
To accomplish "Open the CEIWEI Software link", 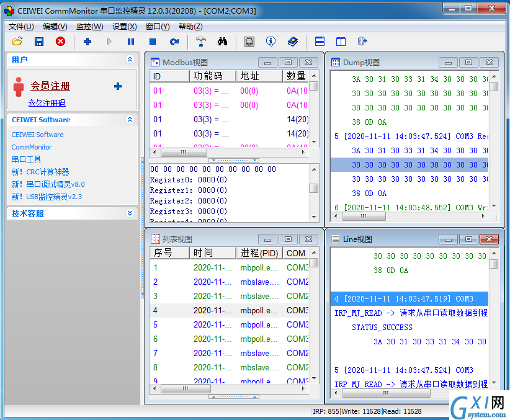I will pyautogui.click(x=37, y=135).
